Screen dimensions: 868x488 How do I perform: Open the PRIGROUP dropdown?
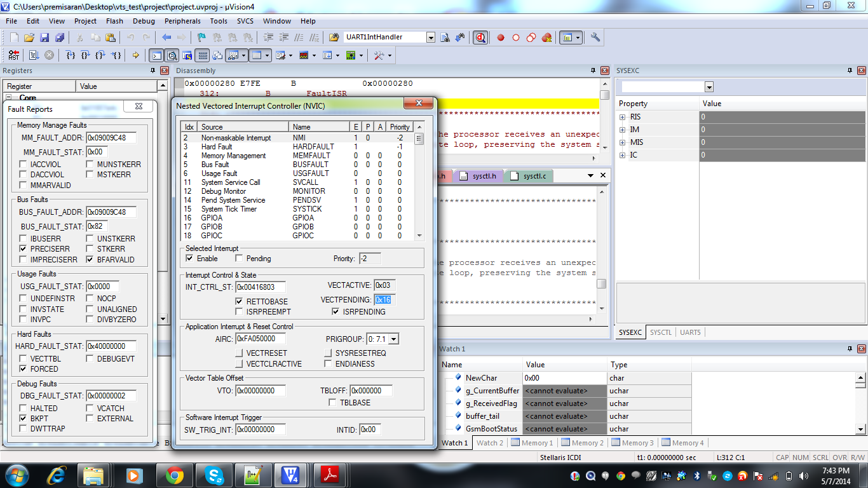[x=393, y=339]
